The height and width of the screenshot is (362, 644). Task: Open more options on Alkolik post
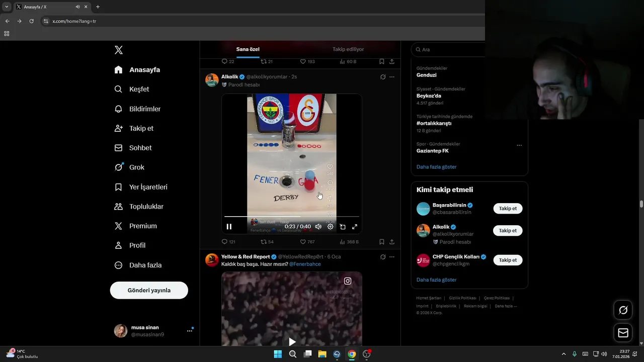[x=392, y=77]
